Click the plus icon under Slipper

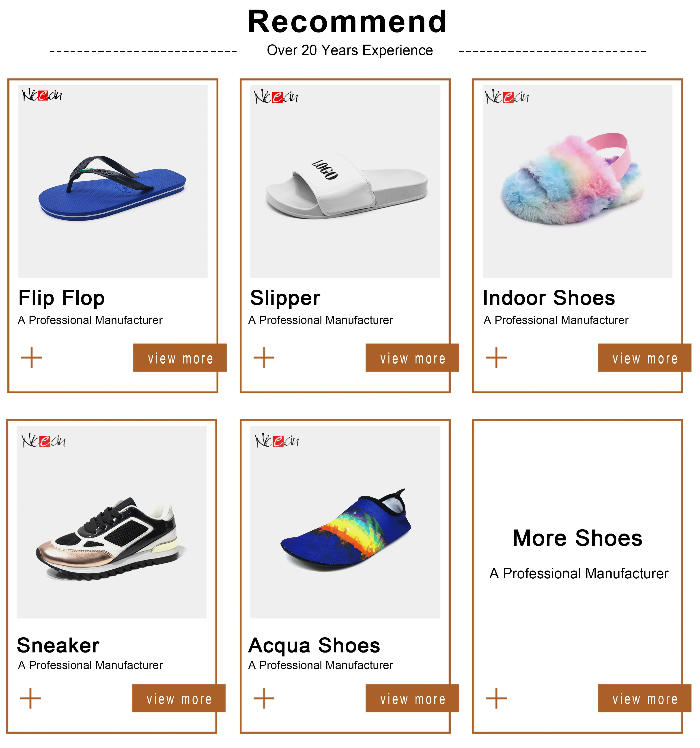coord(264,357)
